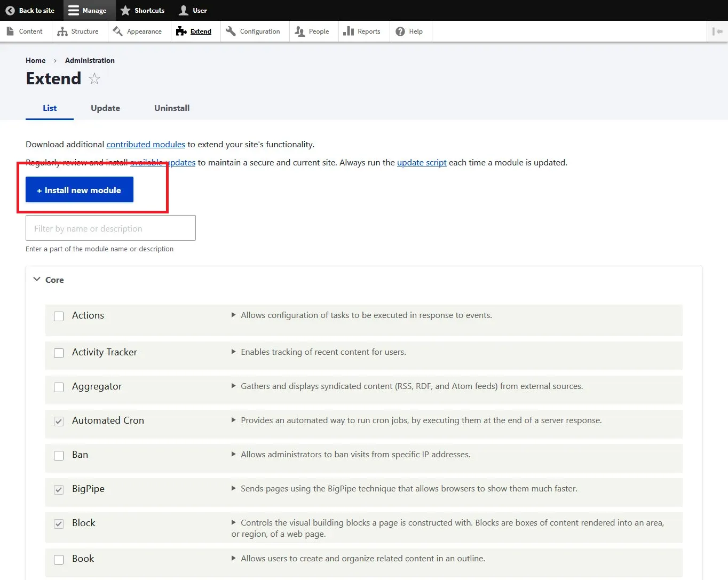Click the Aggregator module name label

97,386
